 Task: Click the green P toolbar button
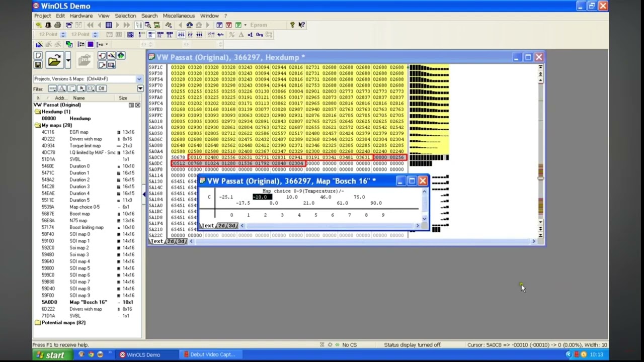[x=238, y=25]
